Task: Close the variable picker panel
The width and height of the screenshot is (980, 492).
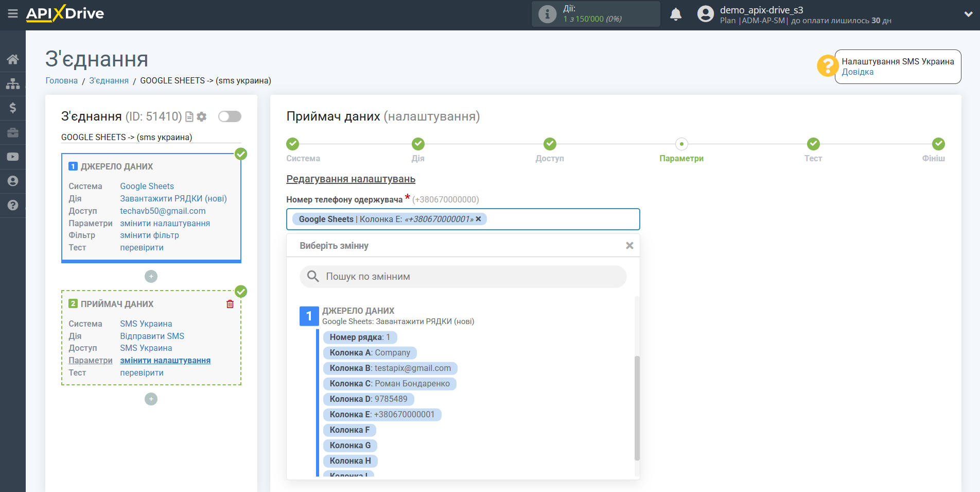Action: pyautogui.click(x=629, y=246)
